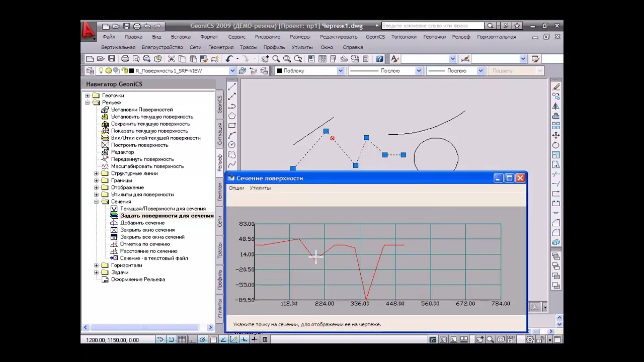Click the quick-access New document icon
This screenshot has width=644, height=362.
click(x=106, y=26)
